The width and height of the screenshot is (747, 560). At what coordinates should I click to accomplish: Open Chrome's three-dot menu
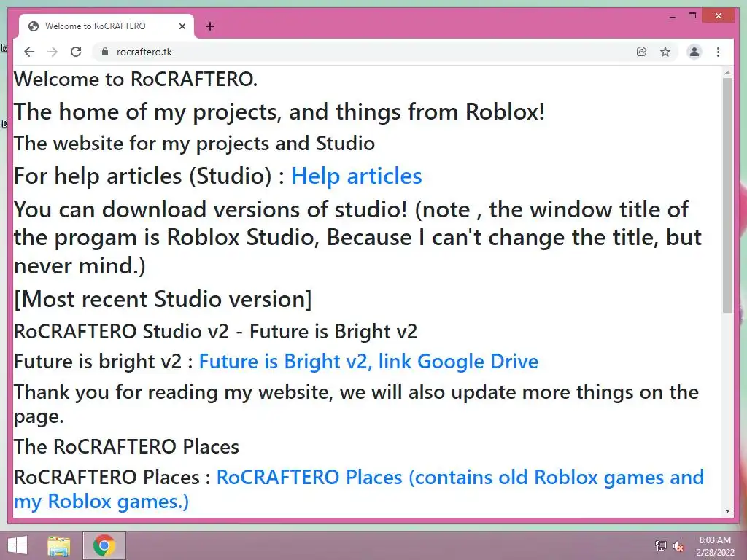click(718, 52)
